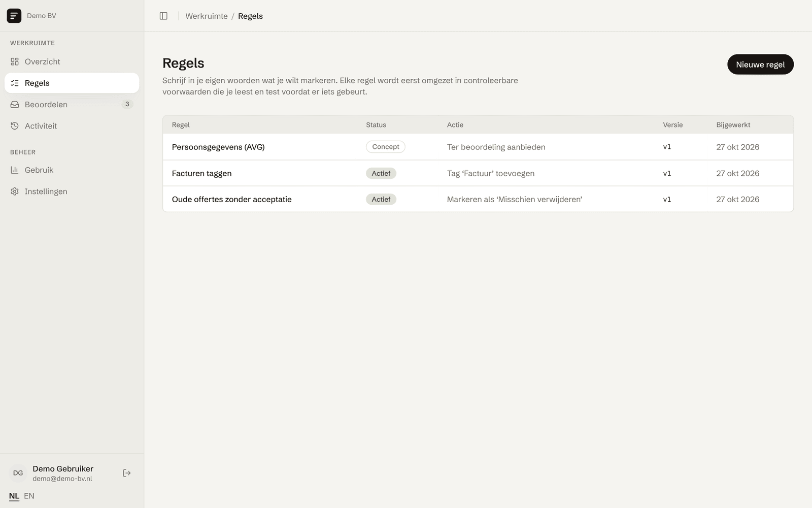The width and height of the screenshot is (812, 508).
Task: Create a new rule with Nieuwe regel
Action: [x=760, y=65]
